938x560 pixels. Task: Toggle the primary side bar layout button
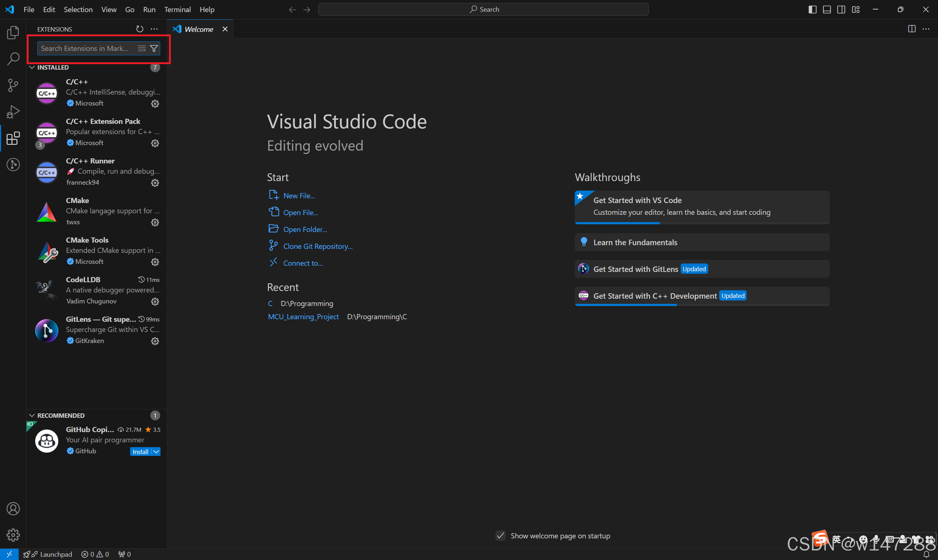[x=812, y=10]
